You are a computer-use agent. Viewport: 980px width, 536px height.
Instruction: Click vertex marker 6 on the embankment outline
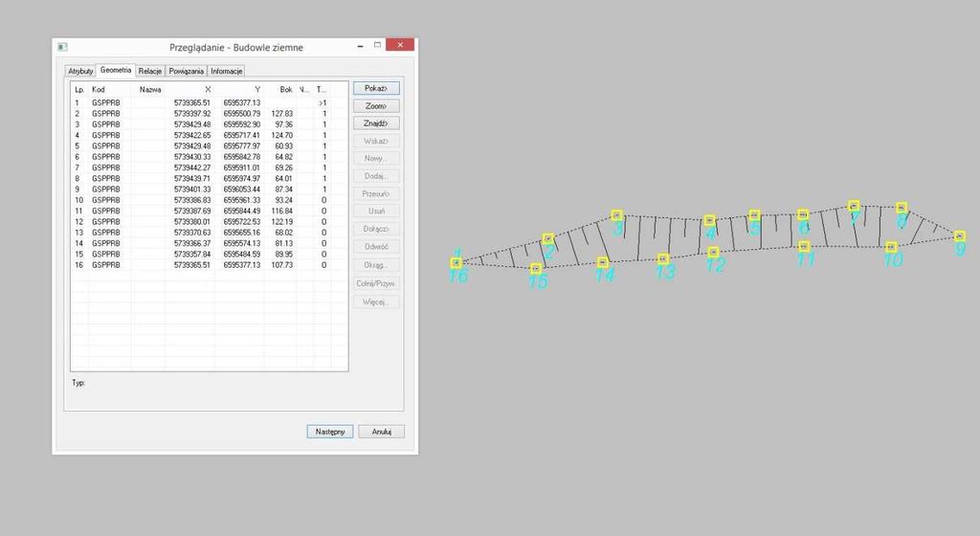click(x=803, y=214)
